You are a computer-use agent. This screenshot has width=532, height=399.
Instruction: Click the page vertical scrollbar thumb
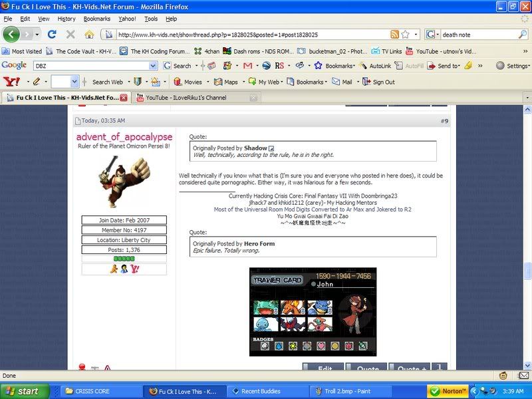point(527,271)
